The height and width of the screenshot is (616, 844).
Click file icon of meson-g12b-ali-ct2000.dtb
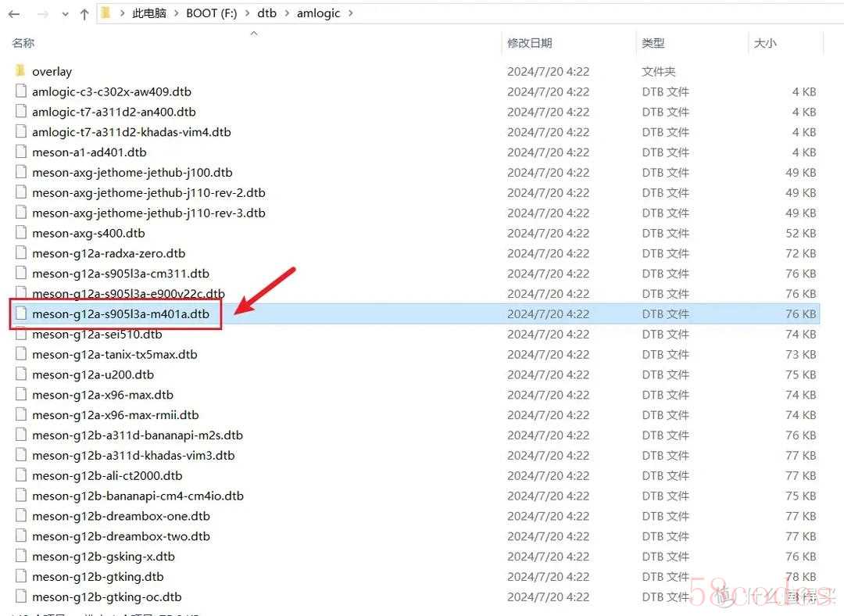coord(20,475)
